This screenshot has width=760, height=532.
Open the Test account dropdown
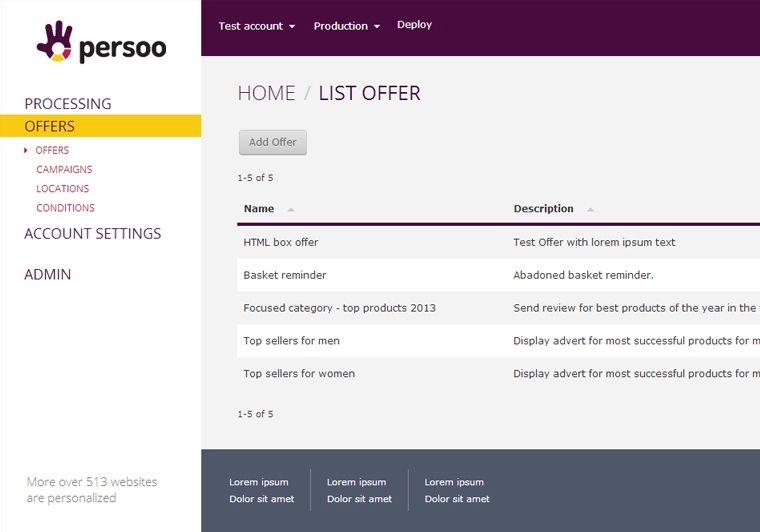(256, 26)
